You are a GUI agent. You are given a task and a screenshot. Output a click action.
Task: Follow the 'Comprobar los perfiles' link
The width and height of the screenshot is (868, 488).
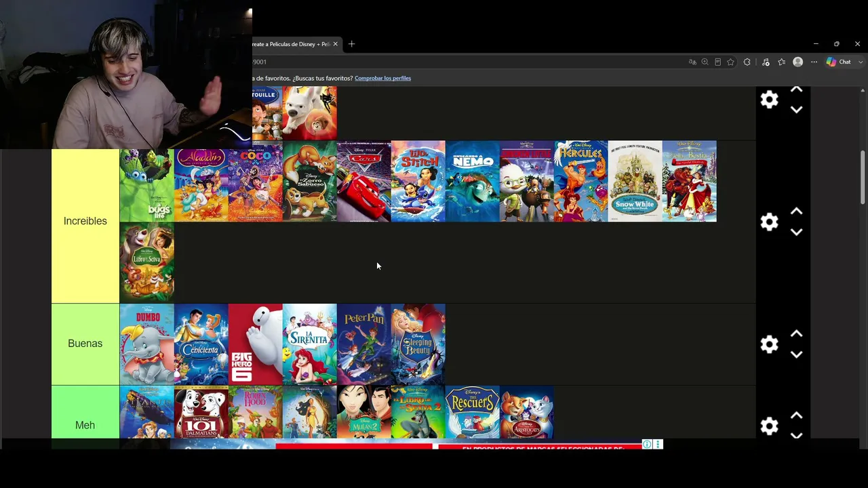(382, 78)
